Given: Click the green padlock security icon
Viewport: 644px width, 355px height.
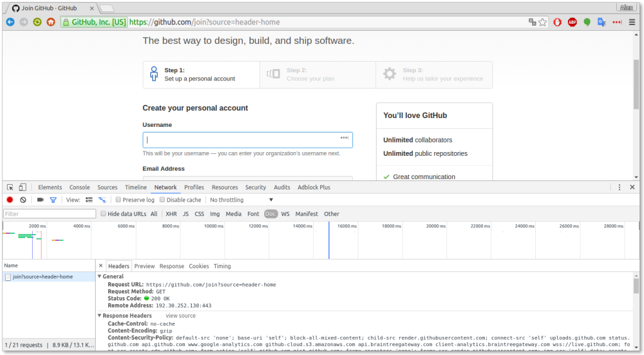Looking at the screenshot, I should click(65, 22).
